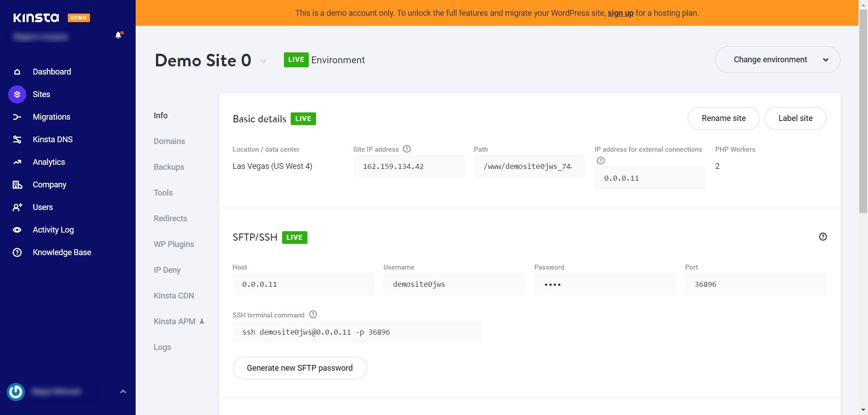Click the Sites layers icon
Viewport: 868px width, 415px height.
[17, 94]
